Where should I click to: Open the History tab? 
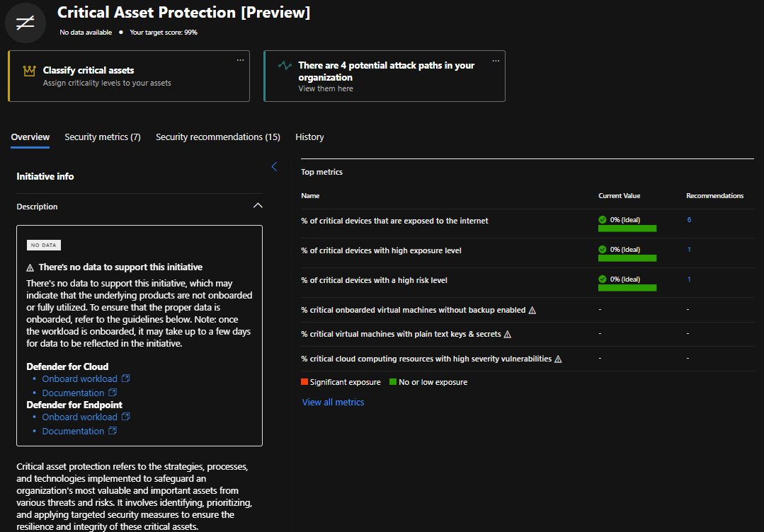point(309,137)
